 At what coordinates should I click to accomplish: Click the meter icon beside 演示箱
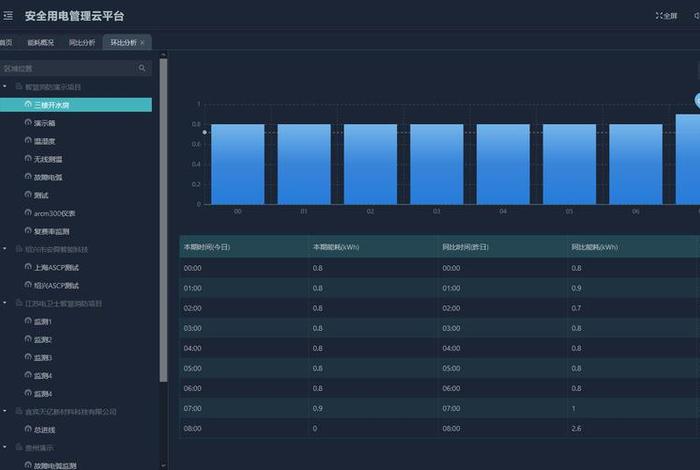pyautogui.click(x=28, y=123)
